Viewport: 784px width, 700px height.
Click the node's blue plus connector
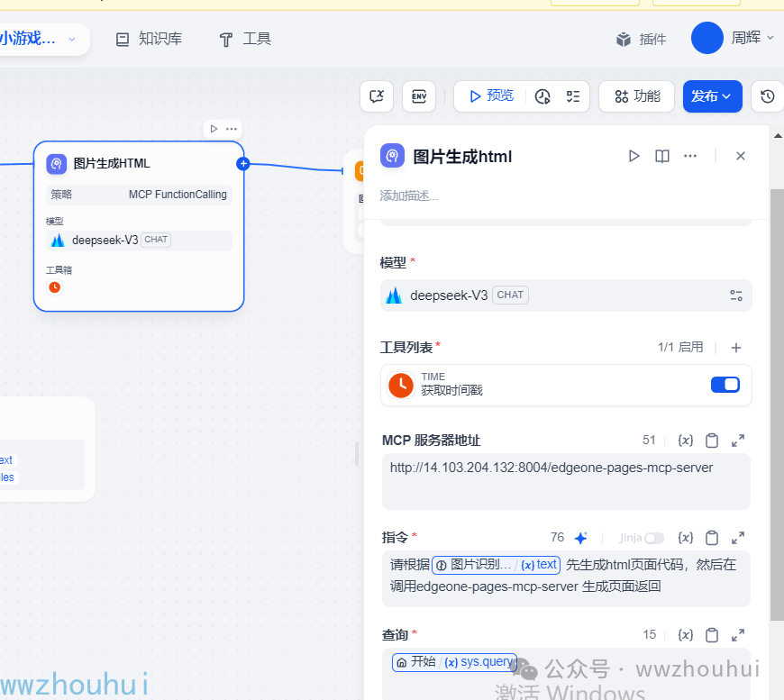coord(243,163)
